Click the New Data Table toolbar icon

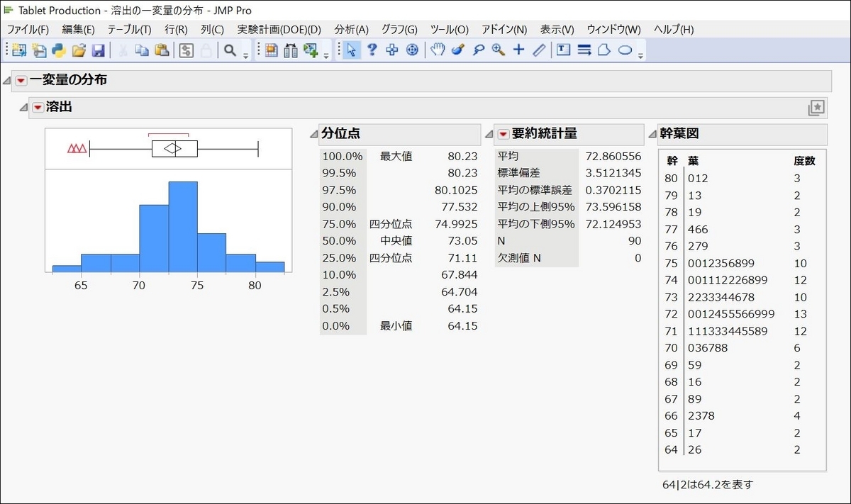click(18, 50)
